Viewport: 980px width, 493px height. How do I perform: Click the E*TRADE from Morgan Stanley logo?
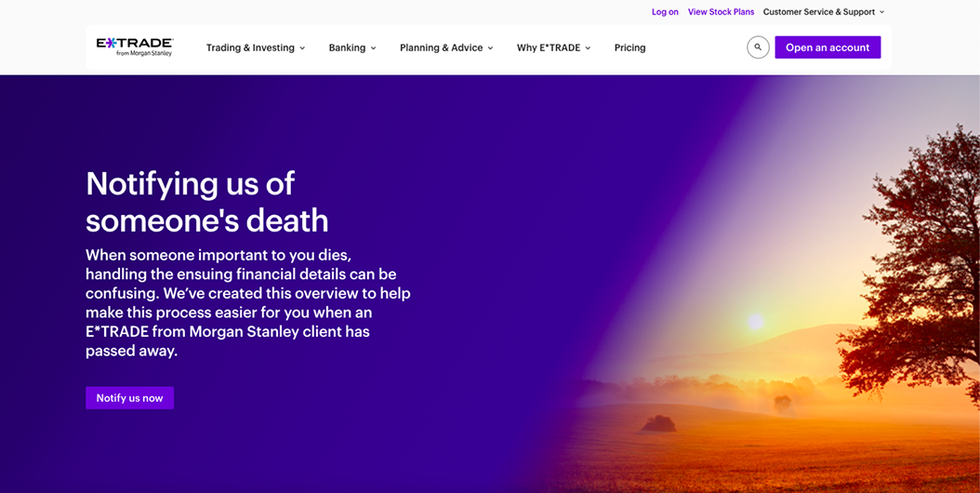pyautogui.click(x=135, y=47)
